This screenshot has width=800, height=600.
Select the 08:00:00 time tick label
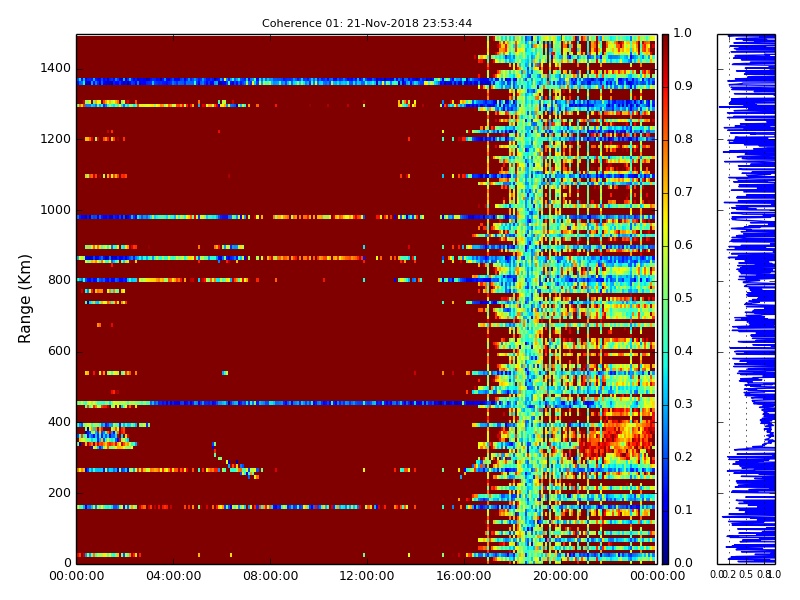coord(270,576)
